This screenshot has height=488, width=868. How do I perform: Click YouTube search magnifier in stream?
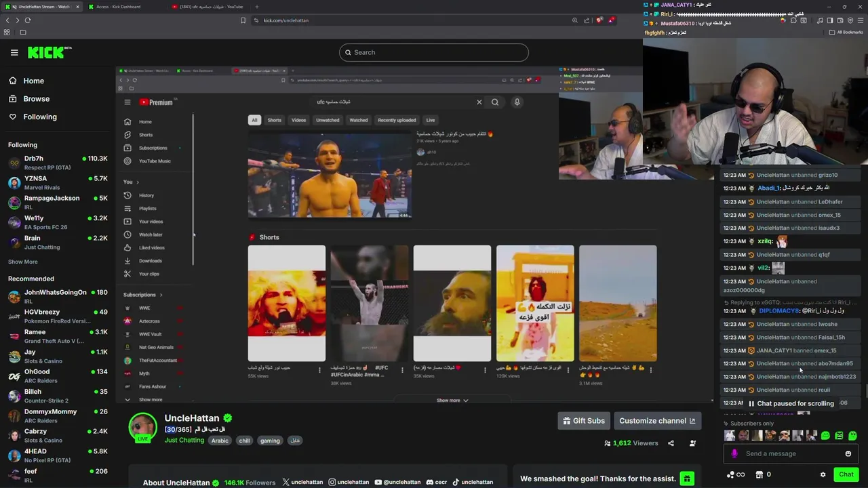(495, 102)
